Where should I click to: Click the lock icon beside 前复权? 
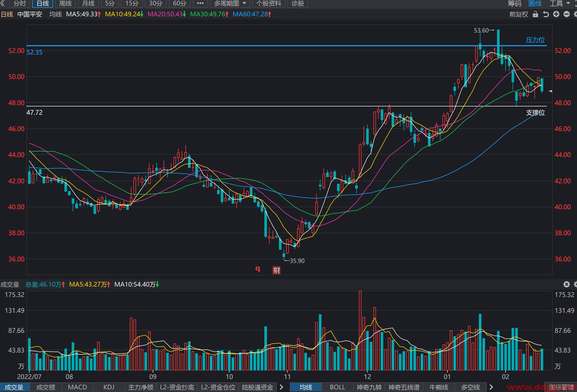coord(535,14)
